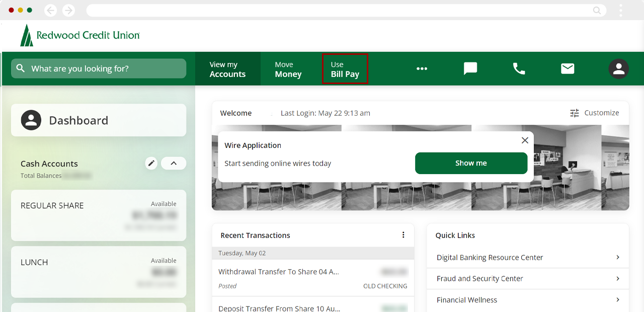Click the 'OLD CHECKING' label
The image size is (644, 312).
(385, 286)
